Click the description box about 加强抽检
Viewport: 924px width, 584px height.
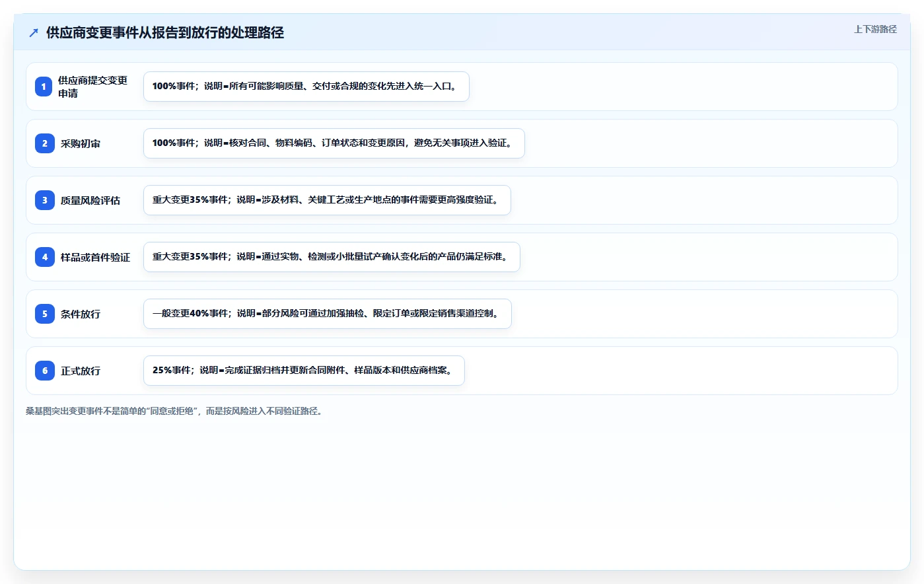pyautogui.click(x=328, y=314)
